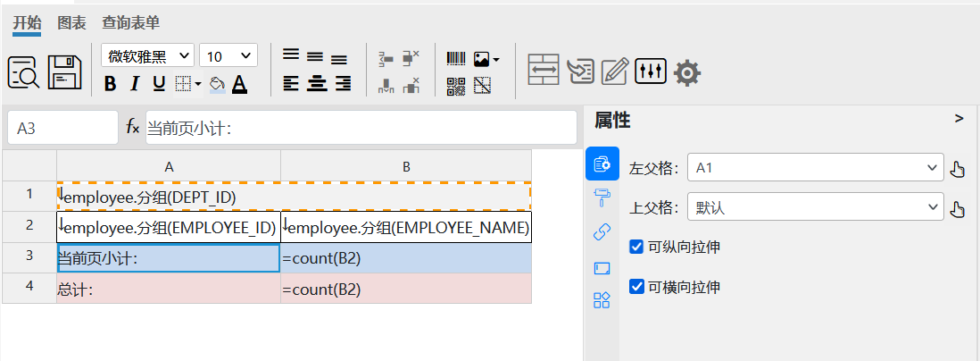Open settings gear icon
Screen dimensions: 980x361
[x=687, y=72]
